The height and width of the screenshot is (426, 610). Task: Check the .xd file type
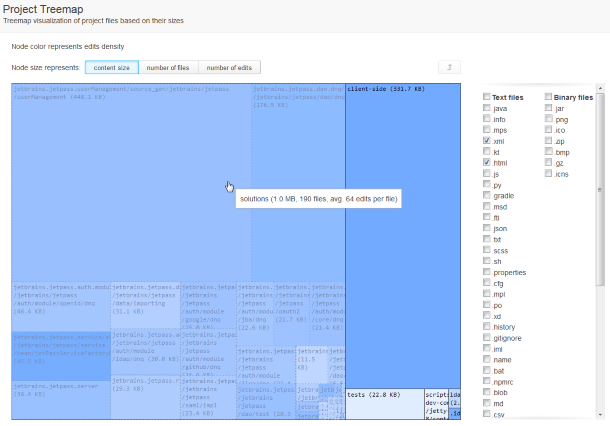(x=487, y=315)
